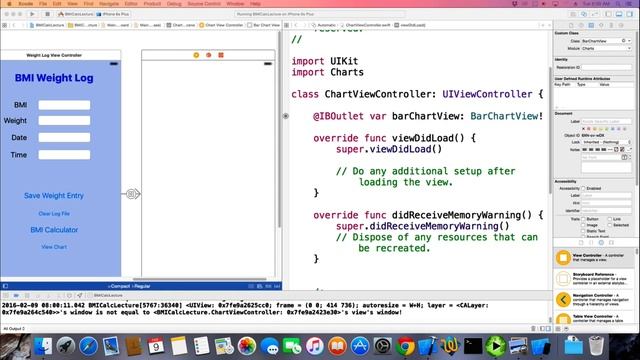Click the Clear Log File button
640x360 pixels.
pos(54,213)
